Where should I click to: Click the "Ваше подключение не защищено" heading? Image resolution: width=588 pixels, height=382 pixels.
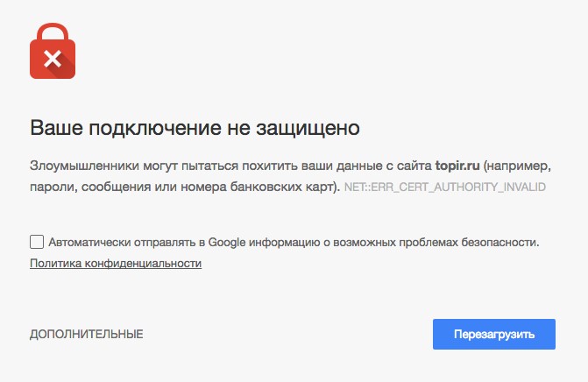pyautogui.click(x=195, y=128)
